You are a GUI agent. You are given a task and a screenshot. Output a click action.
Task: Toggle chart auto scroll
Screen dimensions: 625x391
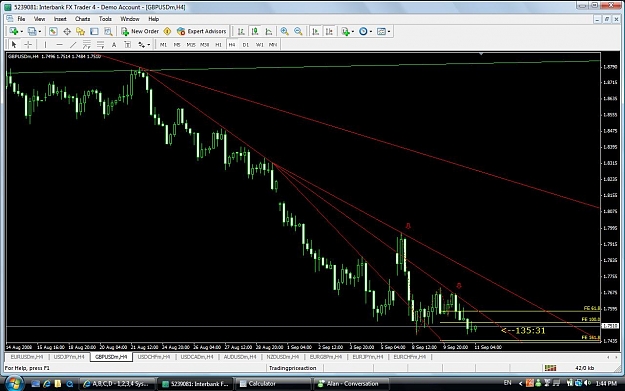(x=316, y=31)
